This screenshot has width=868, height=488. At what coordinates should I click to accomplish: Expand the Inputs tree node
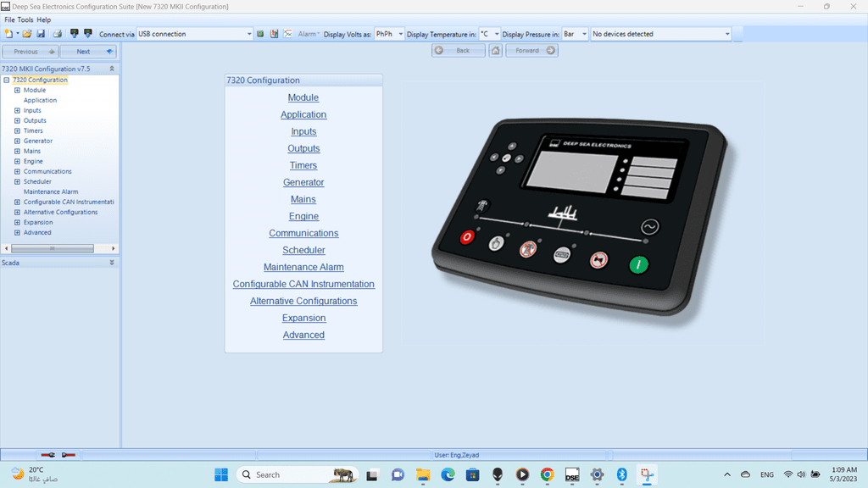coord(17,111)
